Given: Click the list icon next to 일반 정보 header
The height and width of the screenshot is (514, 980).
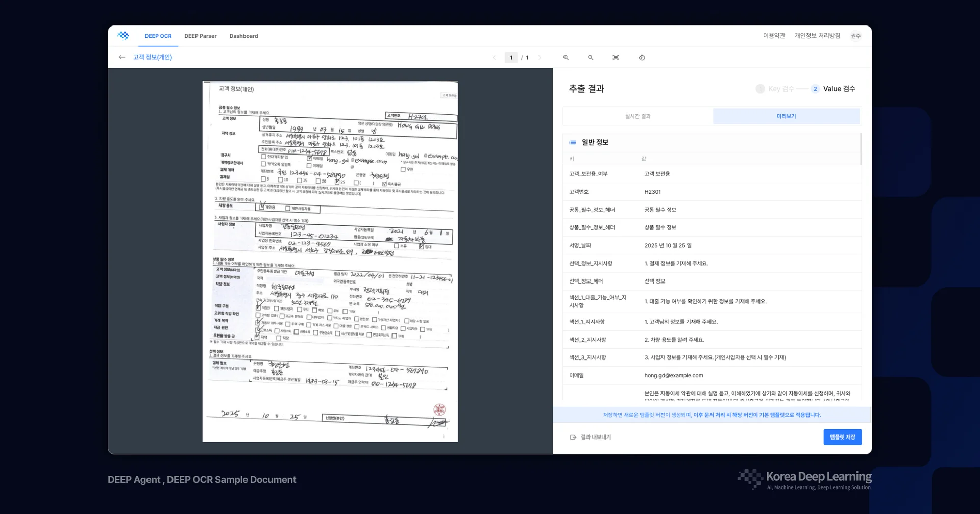Looking at the screenshot, I should [x=572, y=142].
